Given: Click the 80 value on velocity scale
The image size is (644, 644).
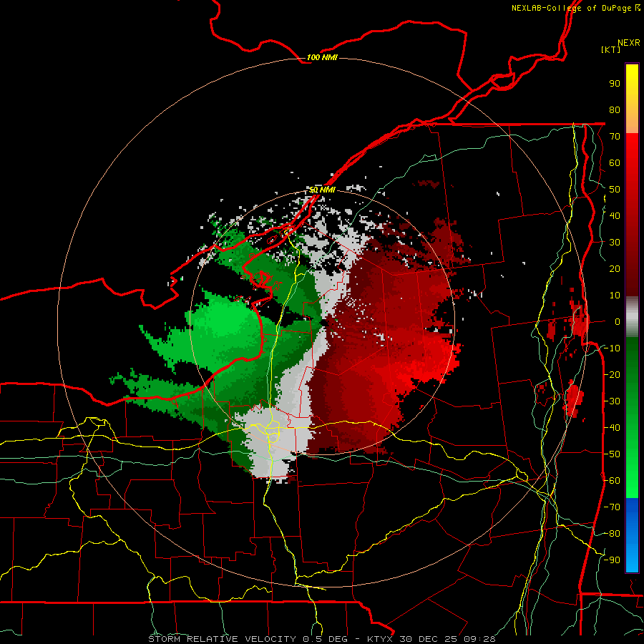Looking at the screenshot, I should [615, 109].
